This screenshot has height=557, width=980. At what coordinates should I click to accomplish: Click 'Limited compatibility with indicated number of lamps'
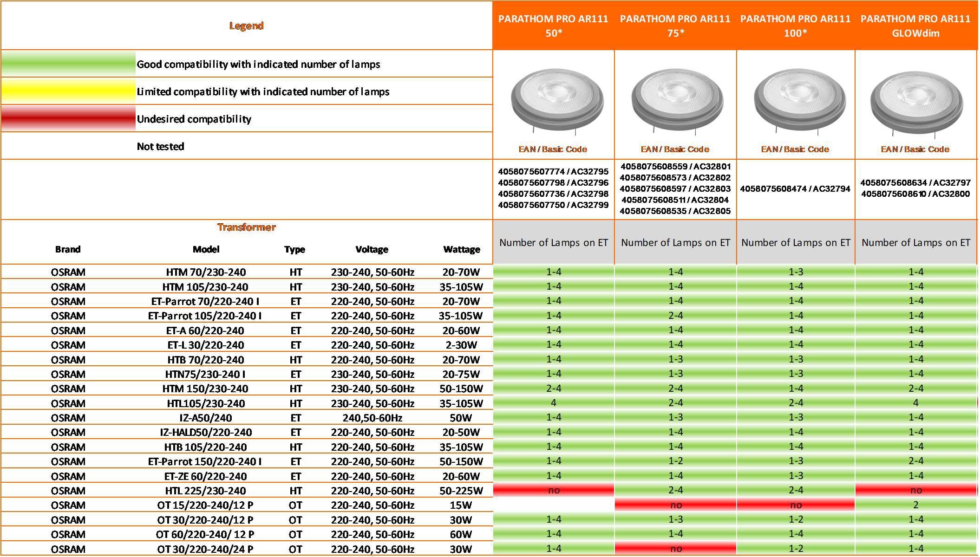[263, 91]
